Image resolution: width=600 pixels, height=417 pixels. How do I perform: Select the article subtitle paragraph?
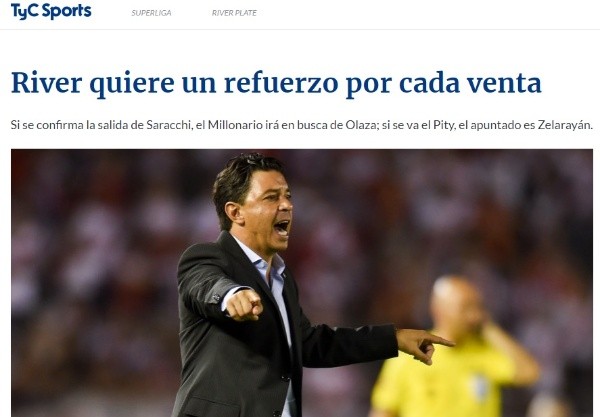(x=302, y=125)
